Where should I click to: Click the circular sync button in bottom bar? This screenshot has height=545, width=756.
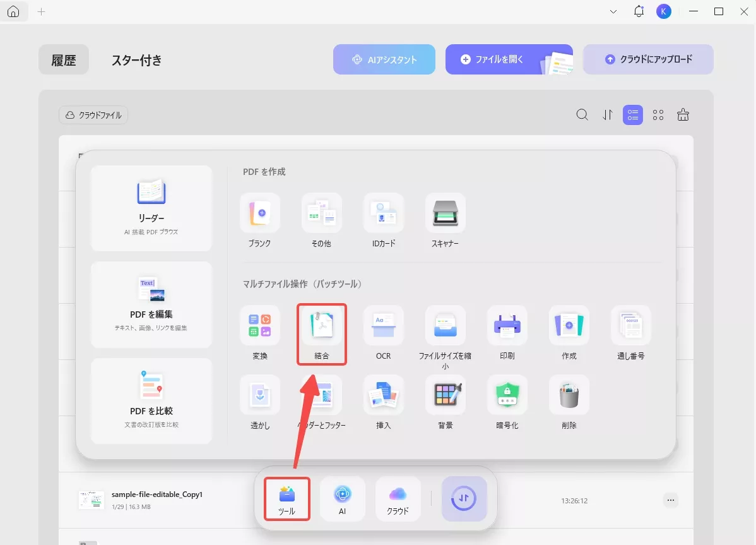464,499
